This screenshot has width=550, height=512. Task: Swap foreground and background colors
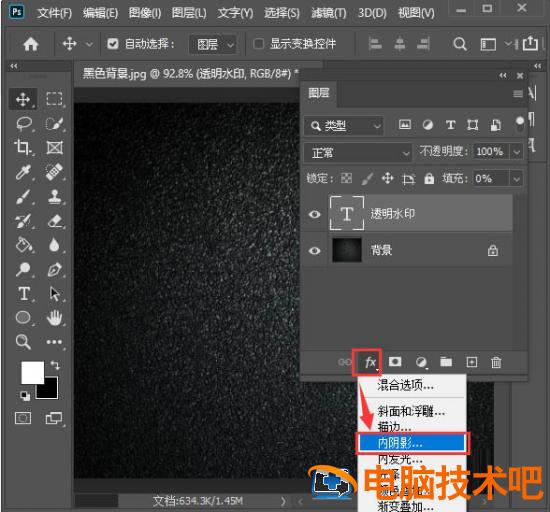(x=55, y=365)
